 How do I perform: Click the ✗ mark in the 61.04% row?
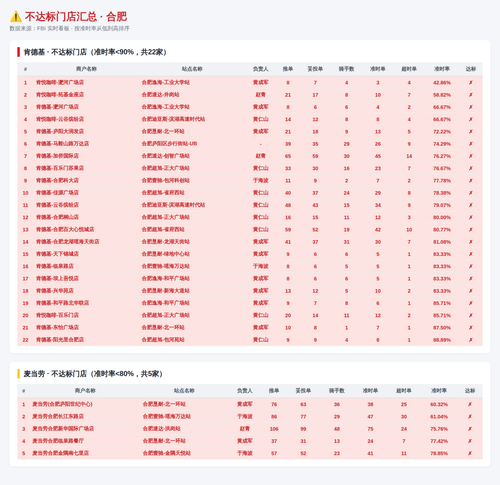pos(470,416)
